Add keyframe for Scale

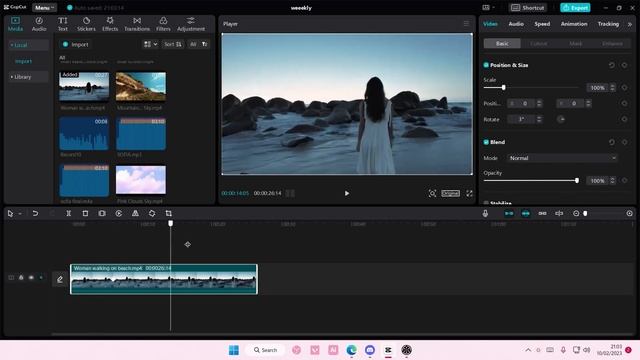[624, 87]
